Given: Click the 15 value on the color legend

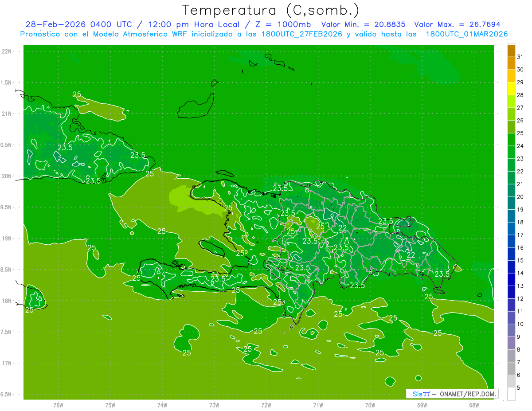Looking at the screenshot, I should pyautogui.click(x=520, y=261).
